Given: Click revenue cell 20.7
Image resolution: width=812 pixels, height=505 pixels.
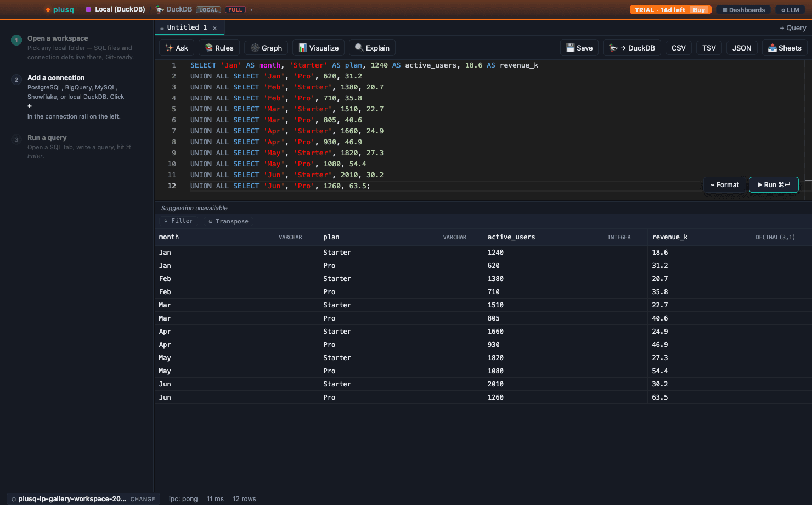Looking at the screenshot, I should [x=730, y=279].
